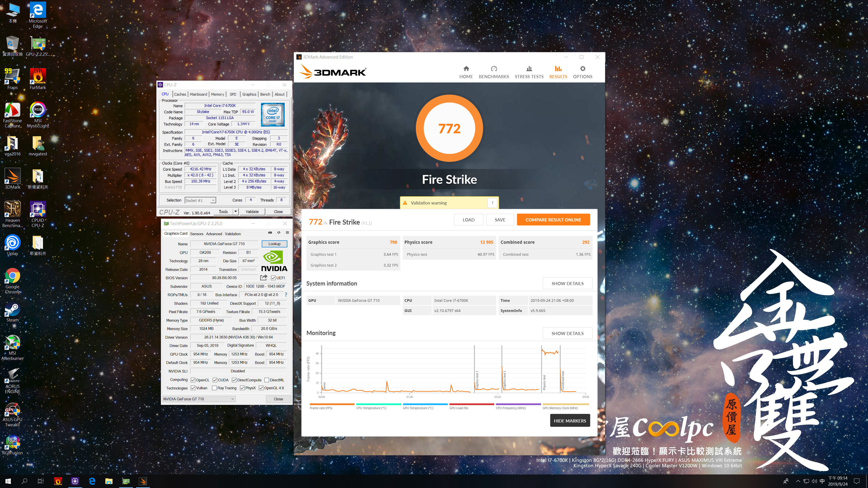Select MSI MysticLight desktop icon

coord(38,115)
